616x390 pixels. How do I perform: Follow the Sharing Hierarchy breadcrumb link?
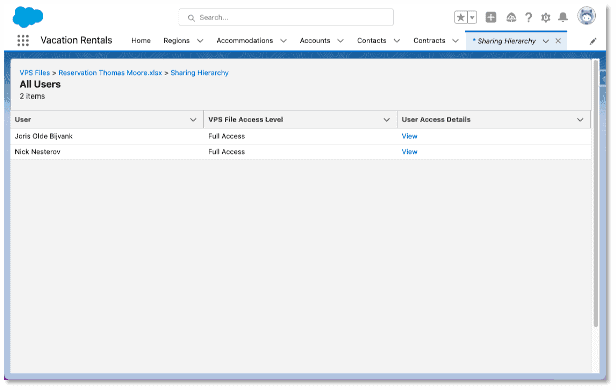[200, 73]
